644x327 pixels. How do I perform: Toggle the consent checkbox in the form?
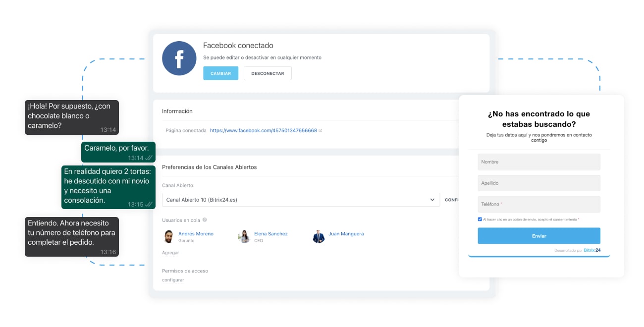tap(480, 219)
